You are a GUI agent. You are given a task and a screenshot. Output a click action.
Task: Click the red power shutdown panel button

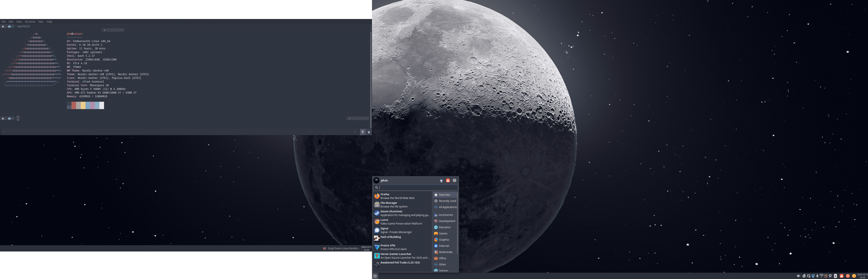[x=848, y=276]
